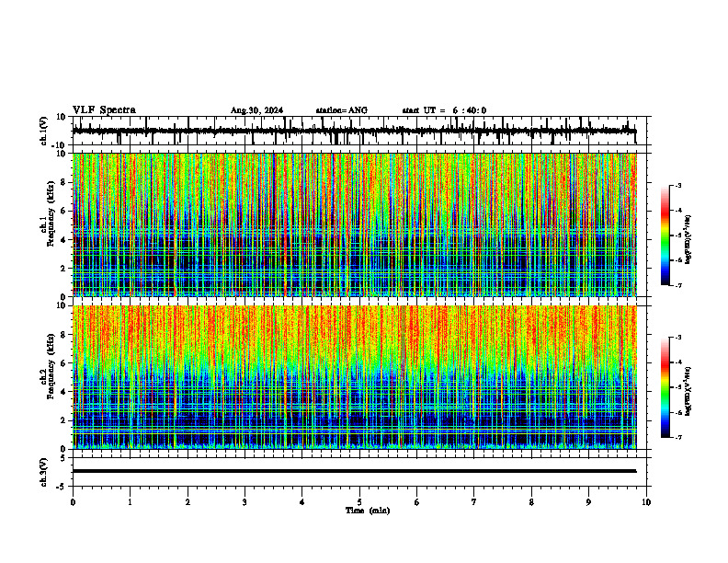
Task: Click time axis tick label "0"
Action: click(x=73, y=502)
